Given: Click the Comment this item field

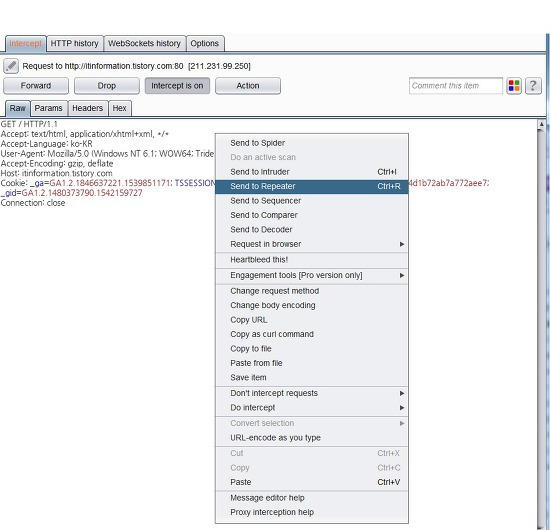Looking at the screenshot, I should [456, 86].
